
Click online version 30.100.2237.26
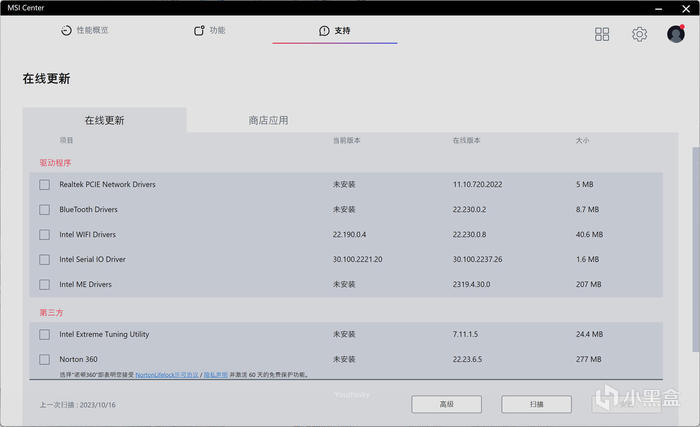tap(477, 260)
